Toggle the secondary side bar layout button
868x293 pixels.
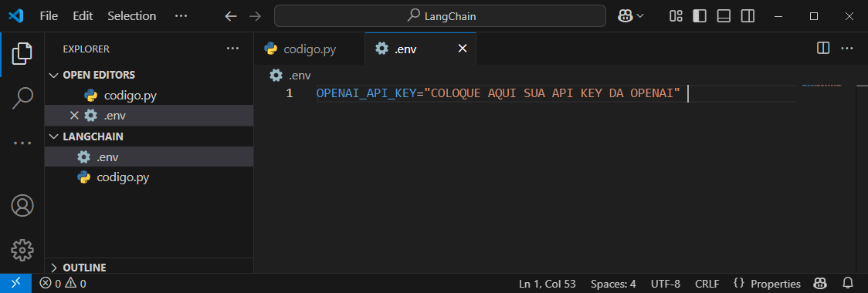tap(748, 16)
